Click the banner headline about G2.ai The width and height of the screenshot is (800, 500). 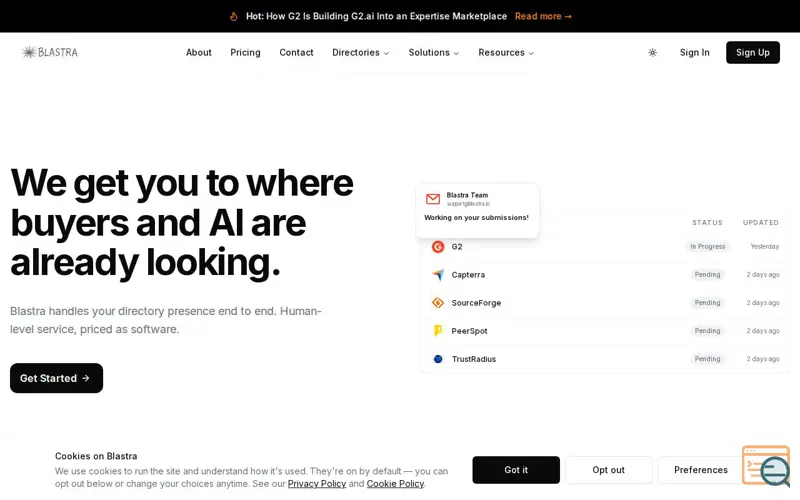377,16
